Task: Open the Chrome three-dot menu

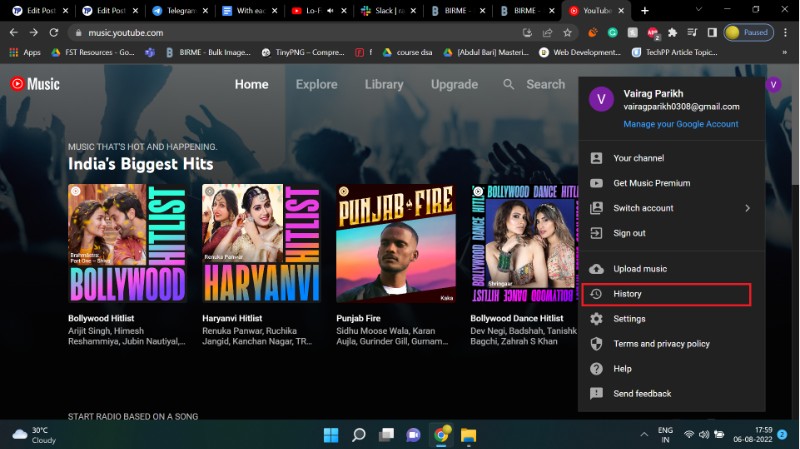Action: pyautogui.click(x=786, y=32)
